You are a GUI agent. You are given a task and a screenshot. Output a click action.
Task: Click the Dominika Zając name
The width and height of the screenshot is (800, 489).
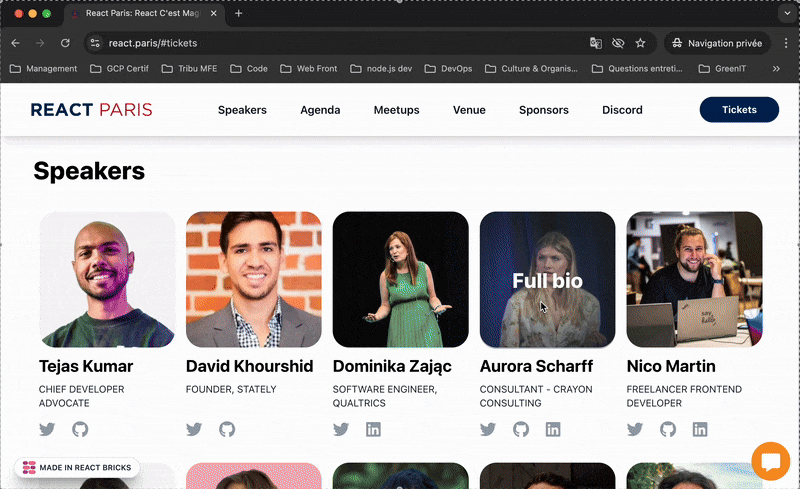392,366
